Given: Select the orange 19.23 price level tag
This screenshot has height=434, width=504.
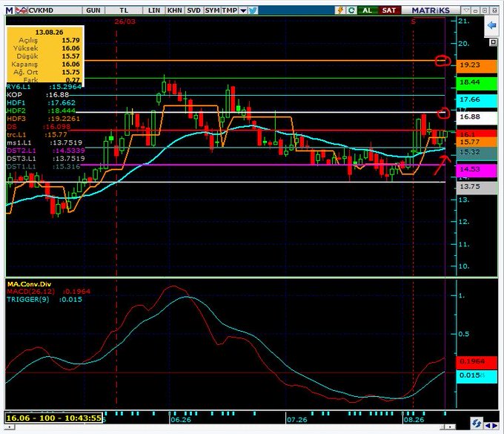Looking at the screenshot, I should click(477, 65).
